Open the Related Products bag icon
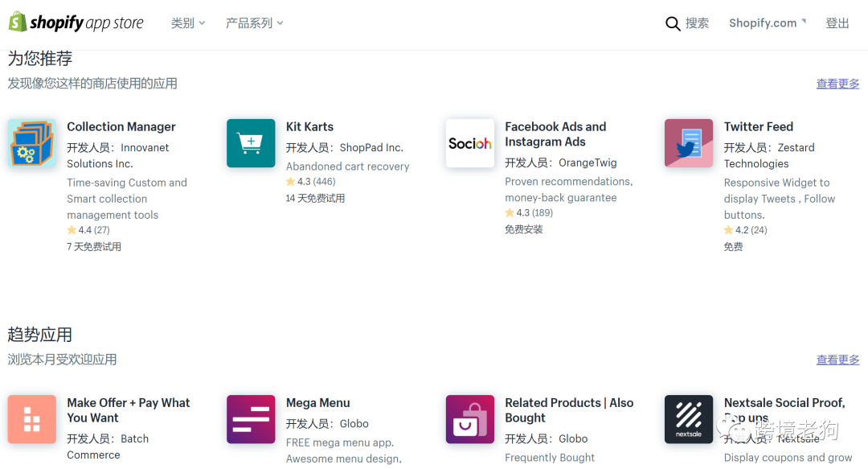868x469 pixels. click(x=470, y=419)
